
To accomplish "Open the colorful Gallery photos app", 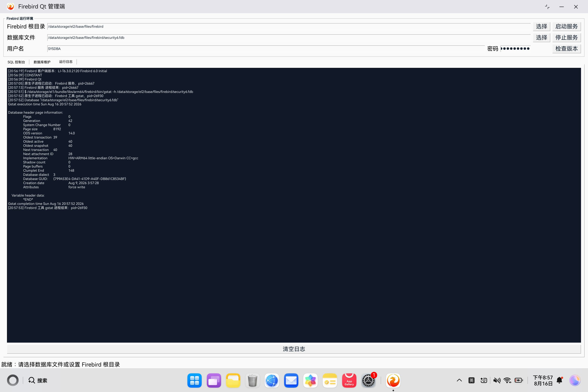I will click(x=311, y=381).
